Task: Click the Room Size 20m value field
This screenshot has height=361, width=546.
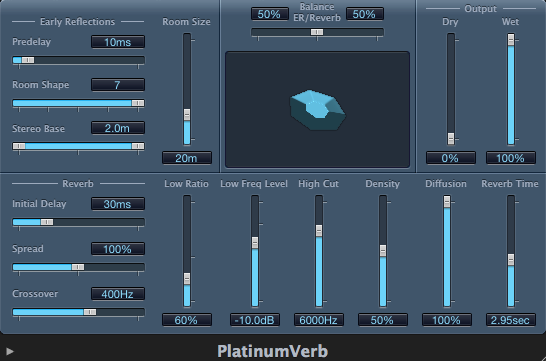Action: [x=187, y=158]
